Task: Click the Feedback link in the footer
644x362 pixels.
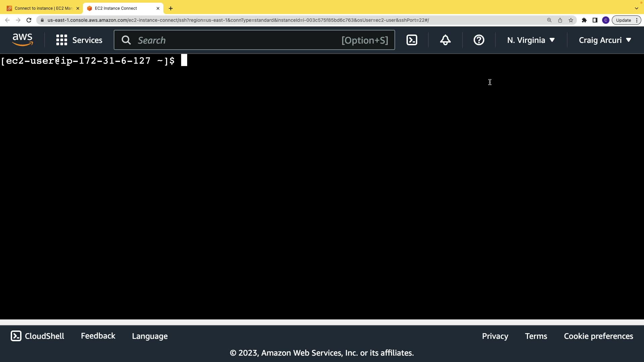Action: pyautogui.click(x=98, y=336)
